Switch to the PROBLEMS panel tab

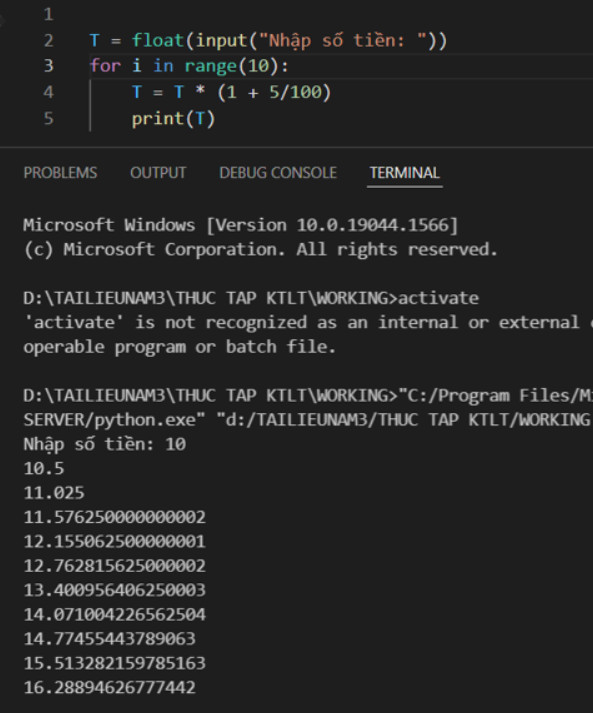(60, 173)
